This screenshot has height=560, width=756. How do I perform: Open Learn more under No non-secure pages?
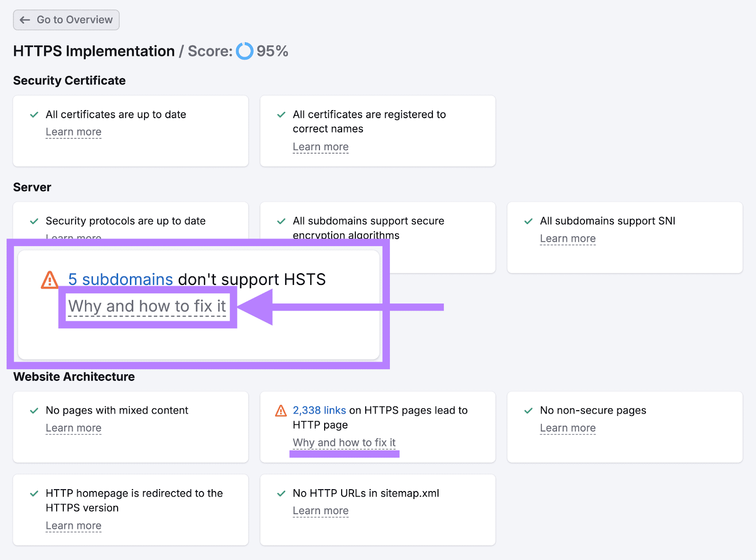point(568,428)
